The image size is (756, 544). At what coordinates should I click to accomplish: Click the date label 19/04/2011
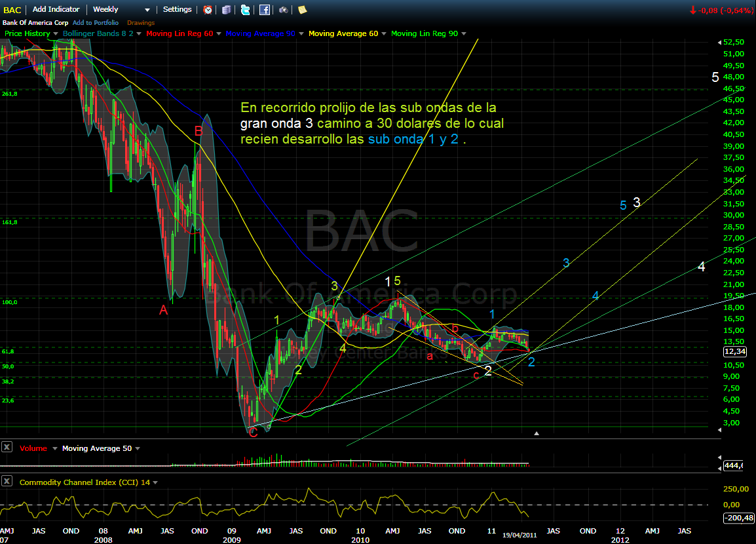520,535
